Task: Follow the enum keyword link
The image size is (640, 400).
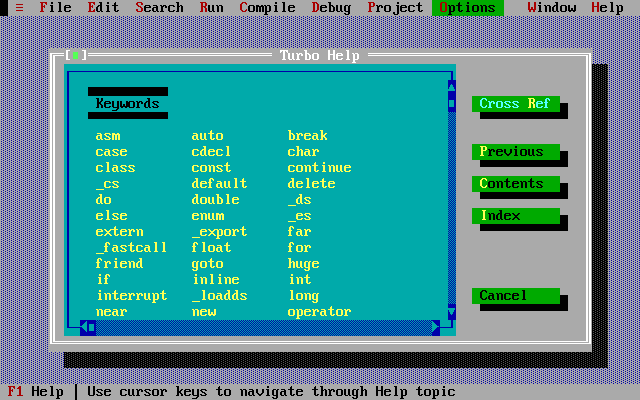Action: pos(207,216)
